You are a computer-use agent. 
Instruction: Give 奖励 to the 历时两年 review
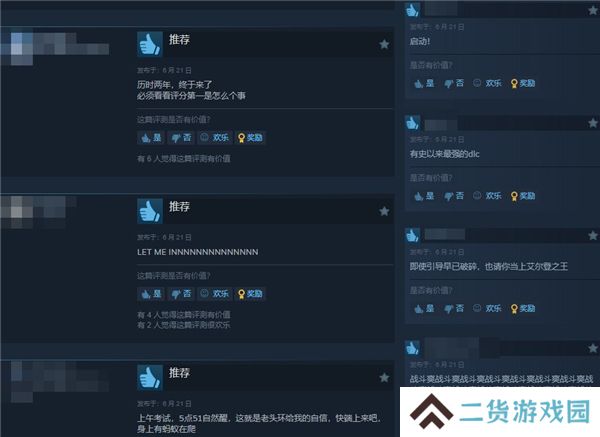point(250,138)
